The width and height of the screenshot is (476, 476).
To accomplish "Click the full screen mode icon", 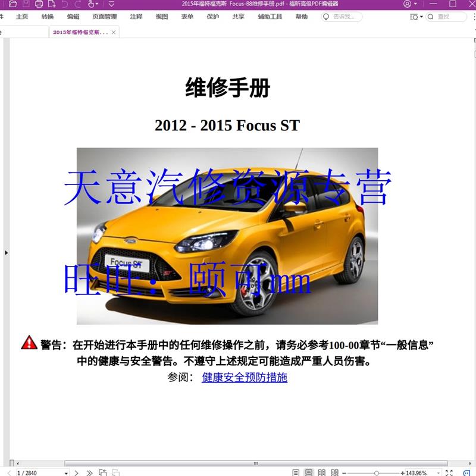I will pyautogui.click(x=449, y=472).
